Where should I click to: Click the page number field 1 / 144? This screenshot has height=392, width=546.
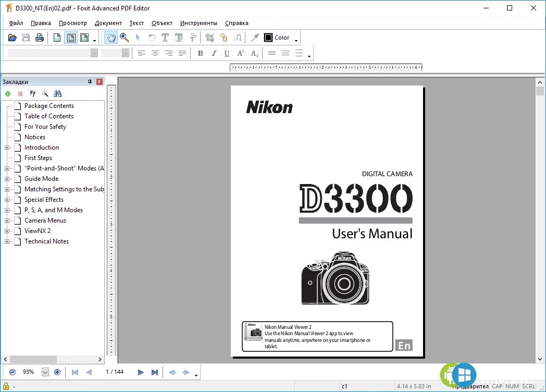click(x=115, y=372)
